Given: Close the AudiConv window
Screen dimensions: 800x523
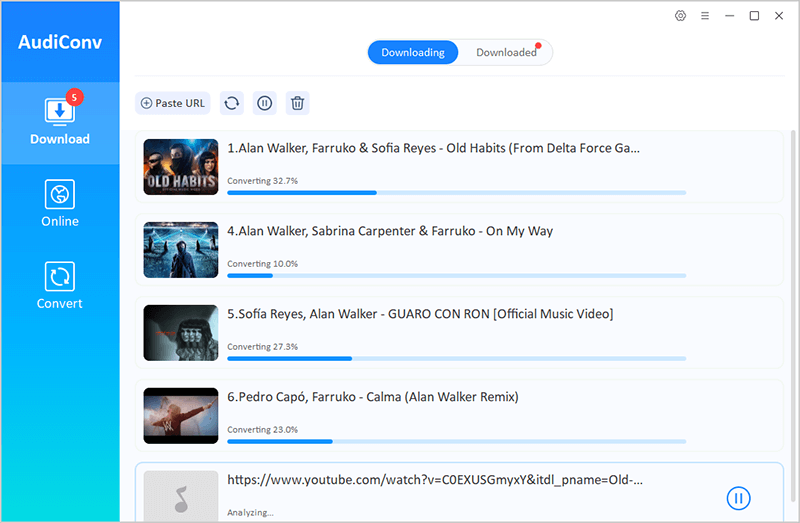Looking at the screenshot, I should pyautogui.click(x=779, y=16).
